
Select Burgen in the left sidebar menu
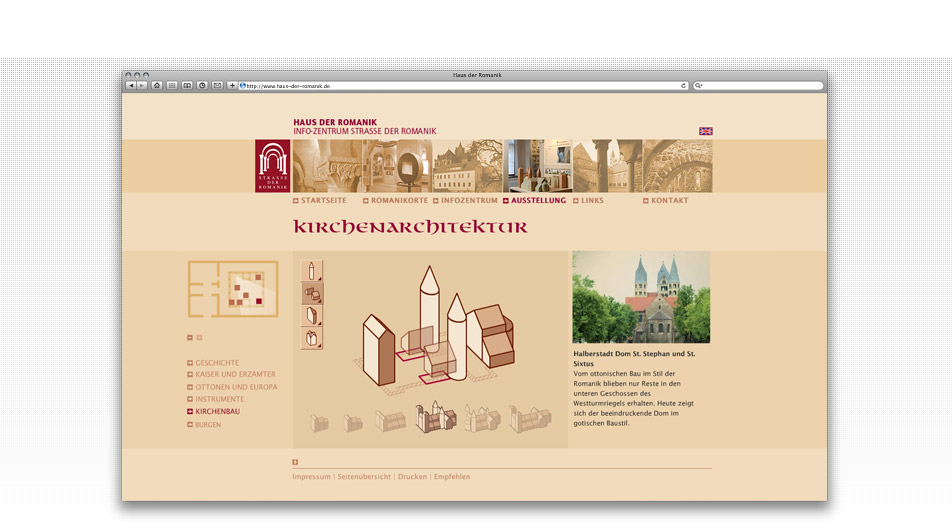(208, 425)
